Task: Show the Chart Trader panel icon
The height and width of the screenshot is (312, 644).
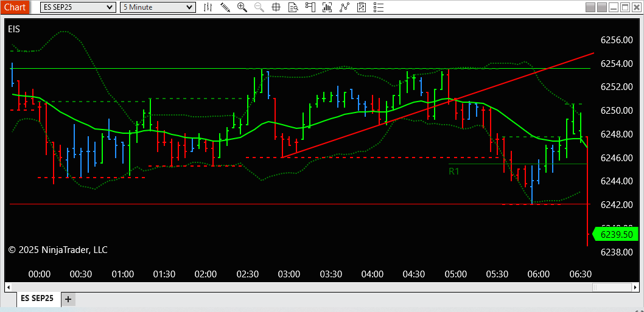Action: (x=310, y=7)
